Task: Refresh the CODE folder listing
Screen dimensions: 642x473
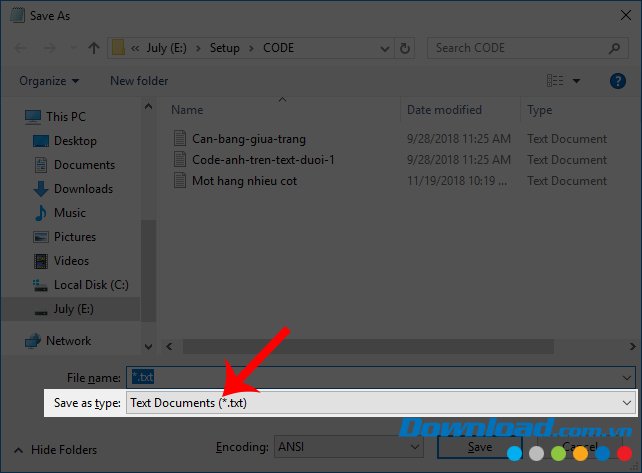Action: (x=405, y=48)
